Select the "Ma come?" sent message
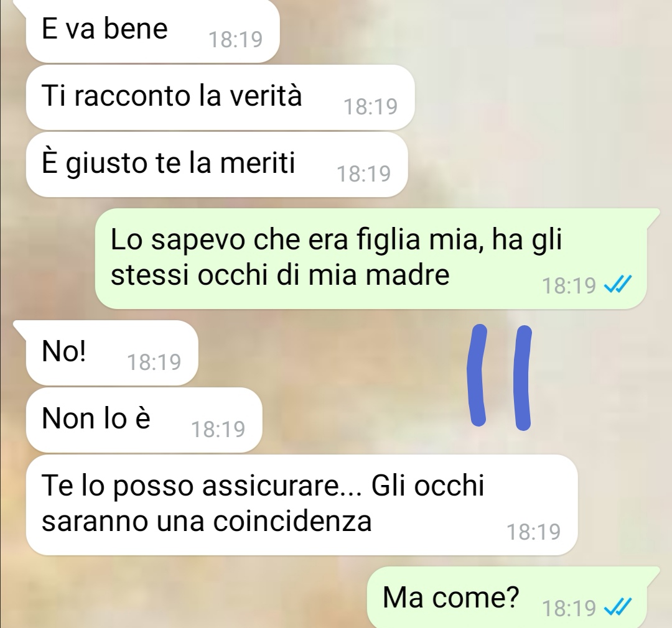Viewport: 672px width, 628px height. point(507,597)
